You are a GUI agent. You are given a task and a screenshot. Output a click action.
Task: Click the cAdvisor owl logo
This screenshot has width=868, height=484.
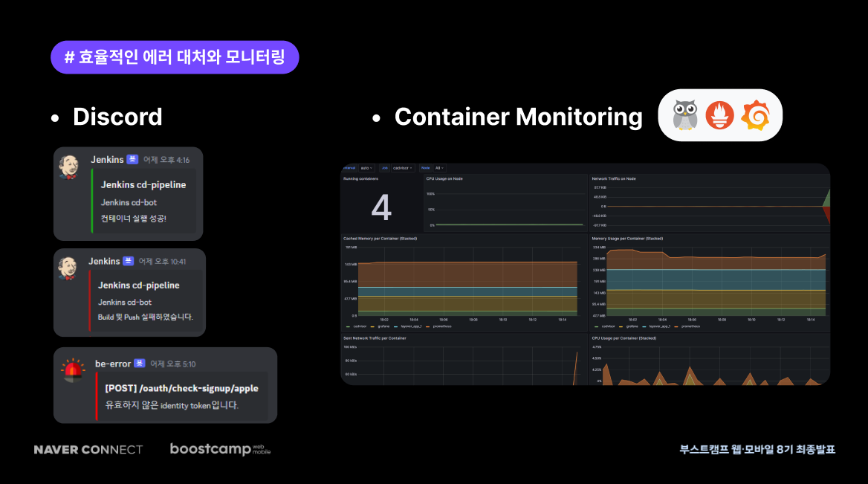[684, 115]
